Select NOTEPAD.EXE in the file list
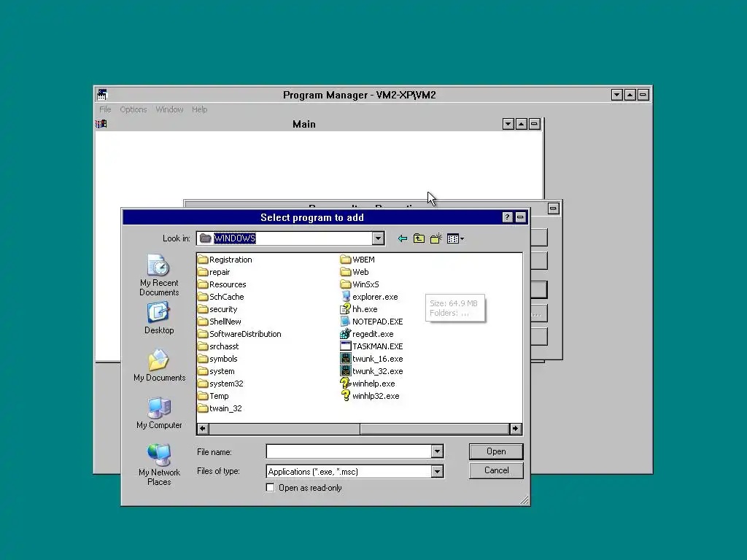Image resolution: width=747 pixels, height=560 pixels. click(x=372, y=322)
